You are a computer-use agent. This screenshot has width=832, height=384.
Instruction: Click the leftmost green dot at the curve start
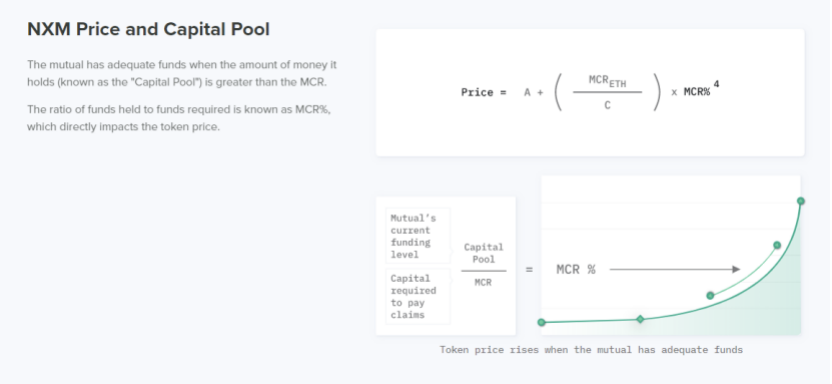(542, 322)
